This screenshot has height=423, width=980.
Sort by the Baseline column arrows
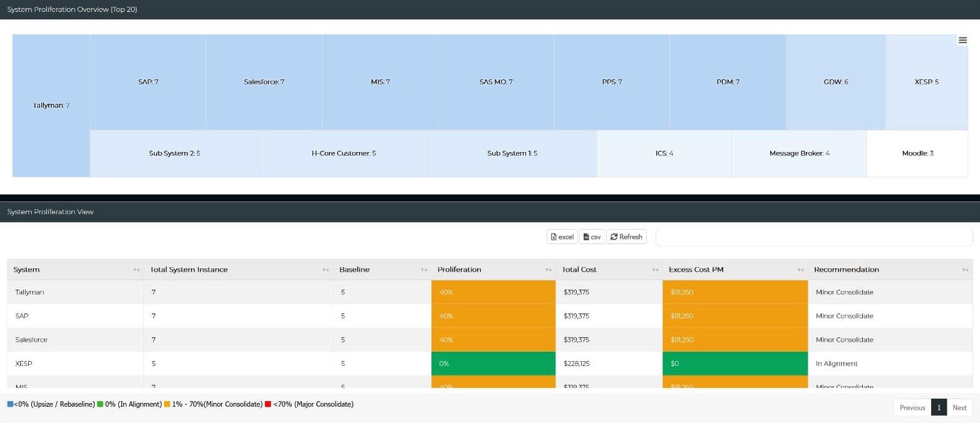pos(424,270)
